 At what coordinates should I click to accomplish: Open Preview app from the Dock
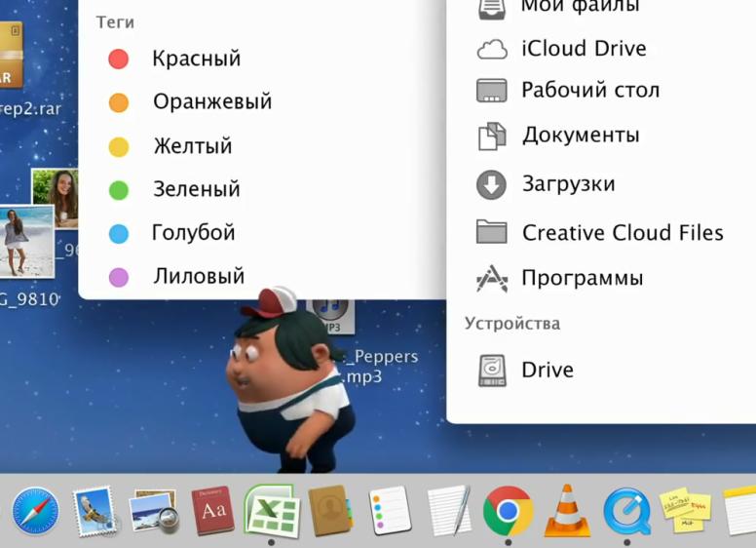click(x=154, y=512)
